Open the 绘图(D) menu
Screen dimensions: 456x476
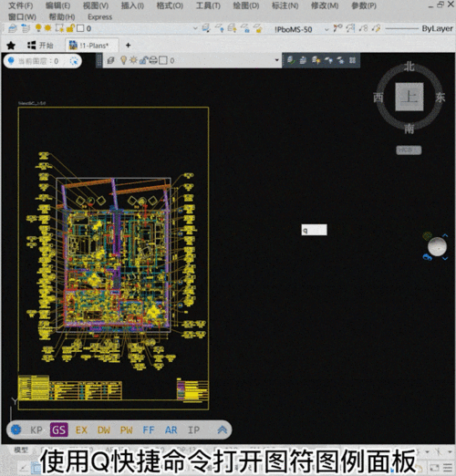coord(245,5)
